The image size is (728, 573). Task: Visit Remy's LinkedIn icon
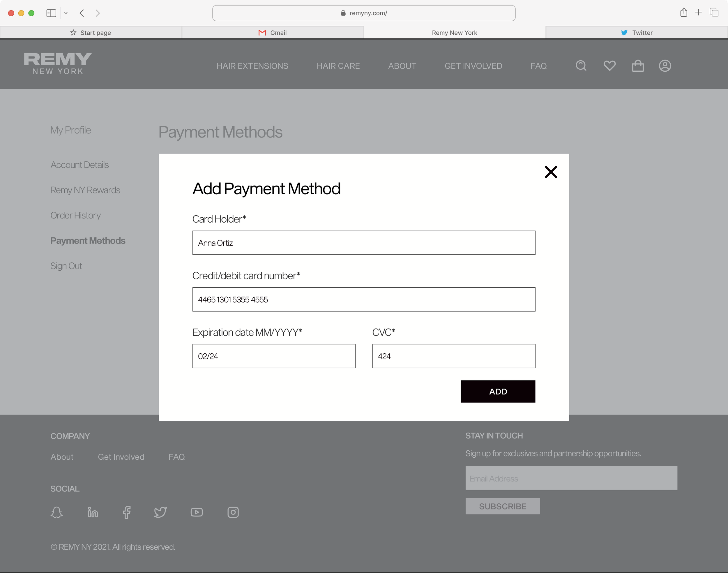coord(93,512)
